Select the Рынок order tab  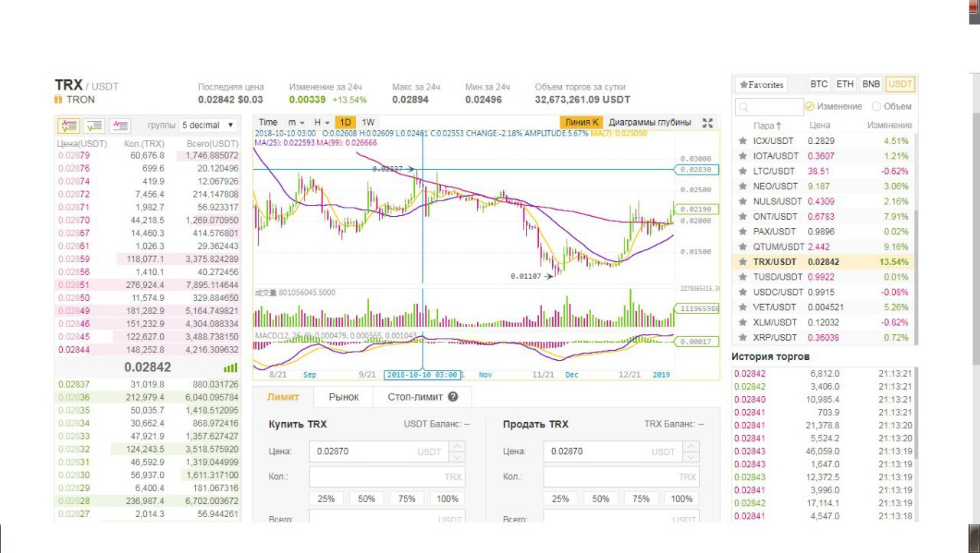(344, 397)
